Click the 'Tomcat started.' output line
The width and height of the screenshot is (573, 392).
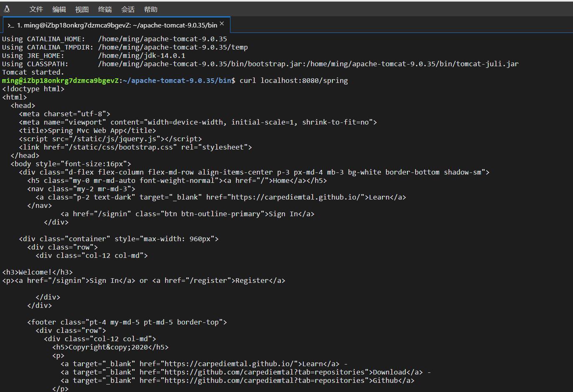click(33, 72)
